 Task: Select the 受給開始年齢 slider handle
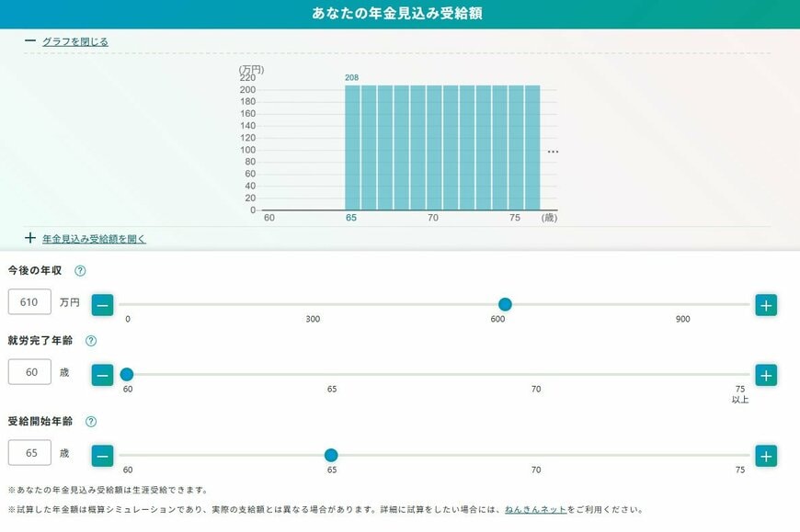pyautogui.click(x=331, y=454)
